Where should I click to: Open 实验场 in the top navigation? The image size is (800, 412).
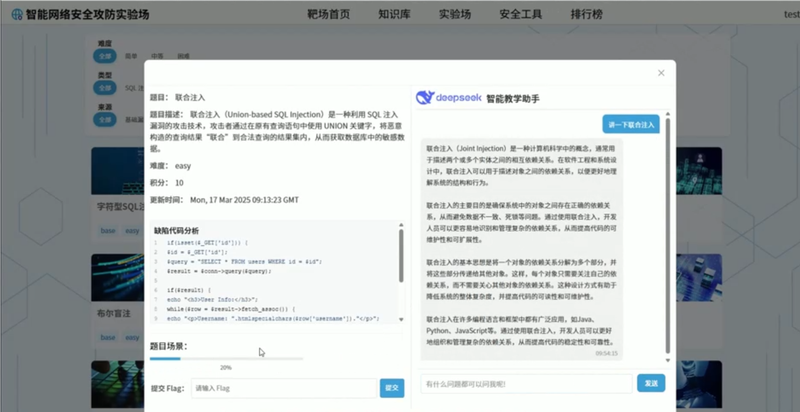tap(455, 14)
